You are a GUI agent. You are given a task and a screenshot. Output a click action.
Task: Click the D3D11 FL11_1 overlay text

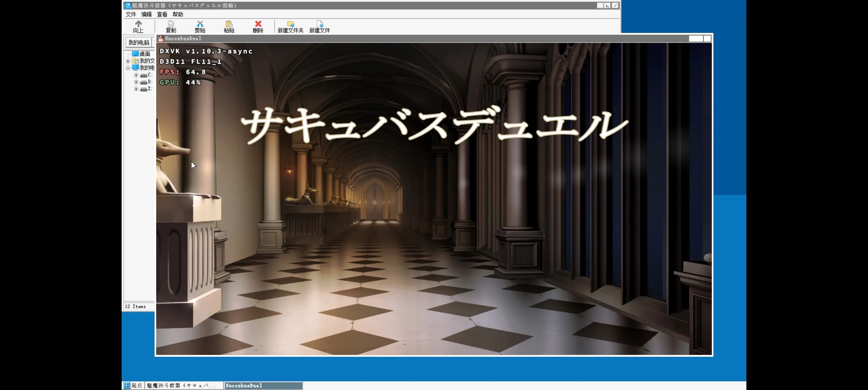click(190, 62)
